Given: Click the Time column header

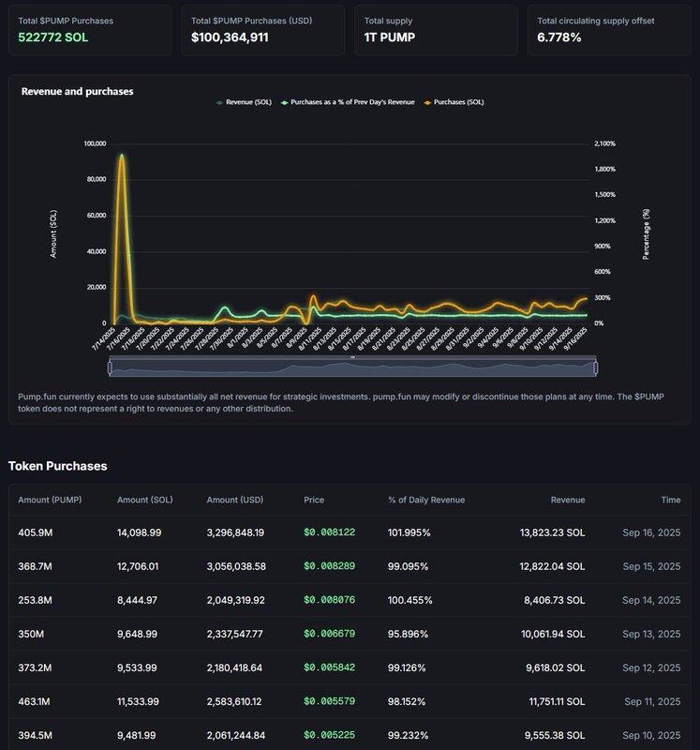Looking at the screenshot, I should pos(671,500).
